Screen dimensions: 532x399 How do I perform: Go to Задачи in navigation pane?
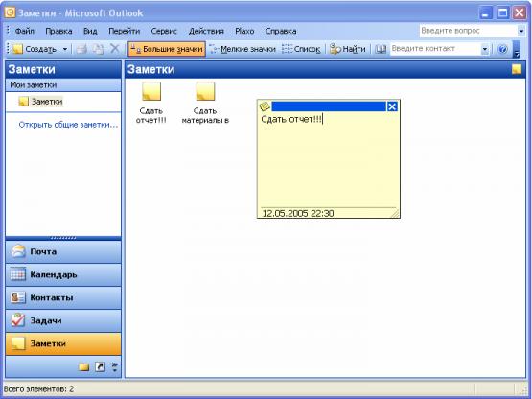pos(63,320)
